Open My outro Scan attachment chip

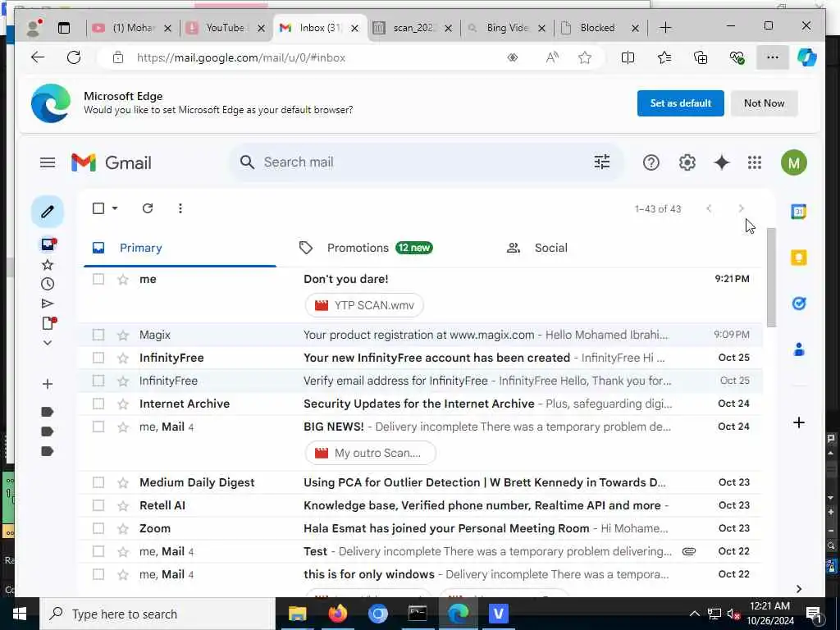370,453
